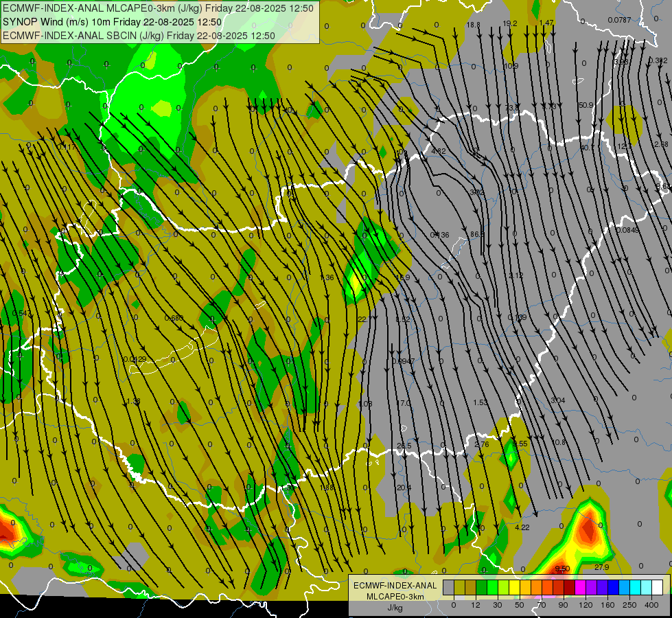This screenshot has height=618, width=672.
Task: Click the map value 0.0947
Action: click(x=404, y=362)
